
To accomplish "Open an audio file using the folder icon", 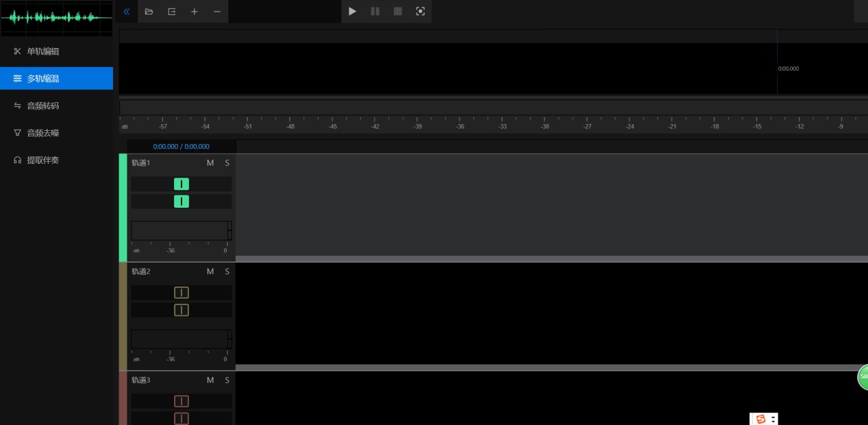I will tap(149, 12).
